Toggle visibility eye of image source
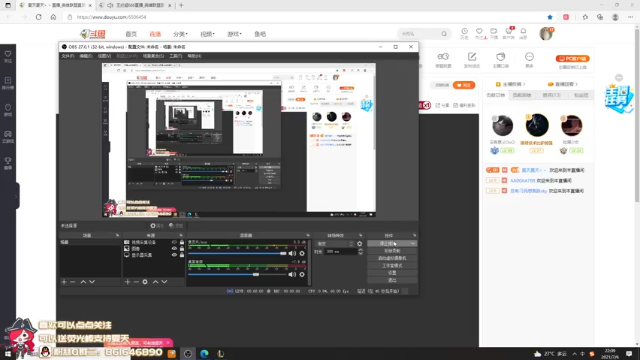 (x=174, y=249)
